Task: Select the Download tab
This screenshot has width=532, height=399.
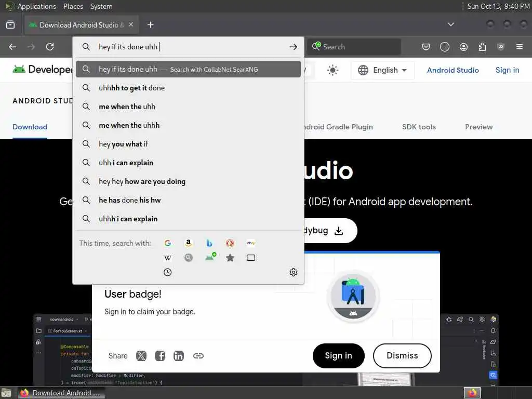Action: pos(30,127)
